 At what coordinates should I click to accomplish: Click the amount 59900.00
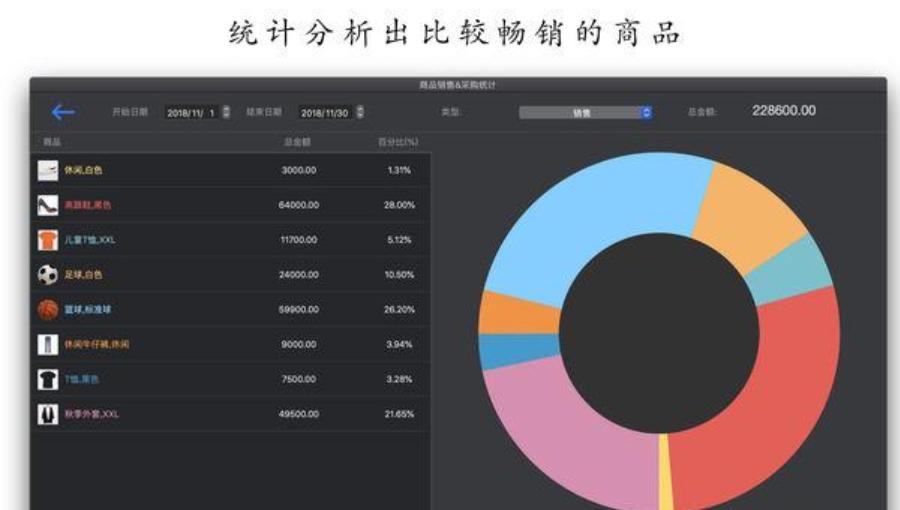point(298,309)
